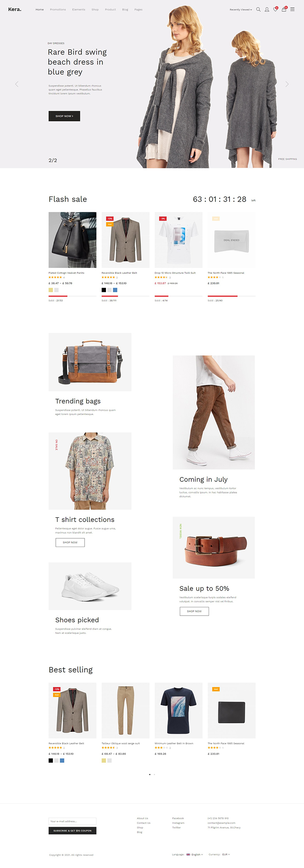Open the shopping cart icon
The image size is (304, 868).
284,9
